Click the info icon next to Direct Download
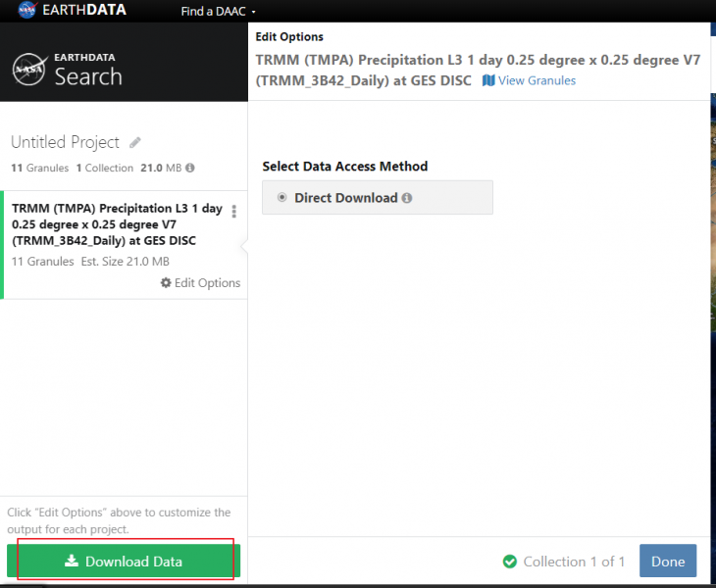The height and width of the screenshot is (588, 716). [407, 198]
